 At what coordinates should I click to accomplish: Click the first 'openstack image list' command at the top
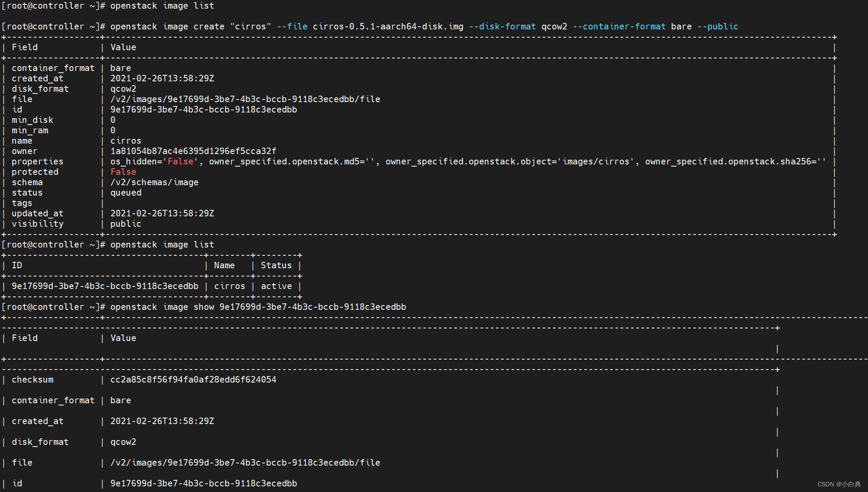coord(162,6)
